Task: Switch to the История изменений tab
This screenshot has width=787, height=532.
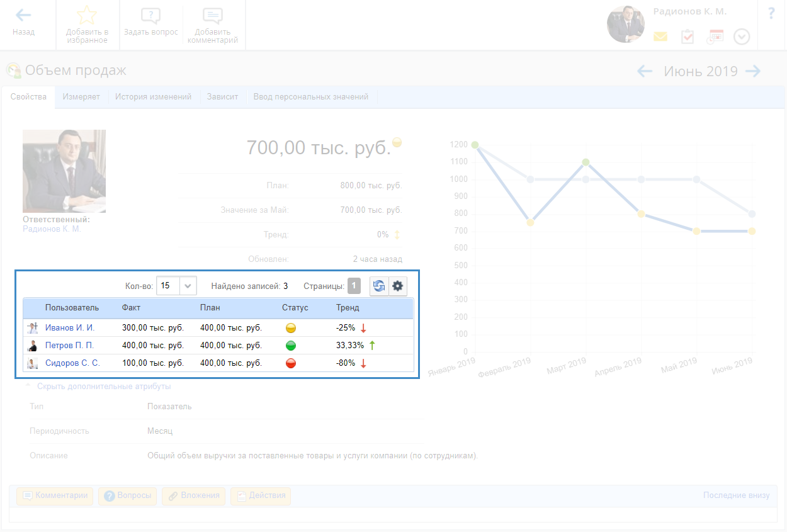Action: [x=153, y=97]
